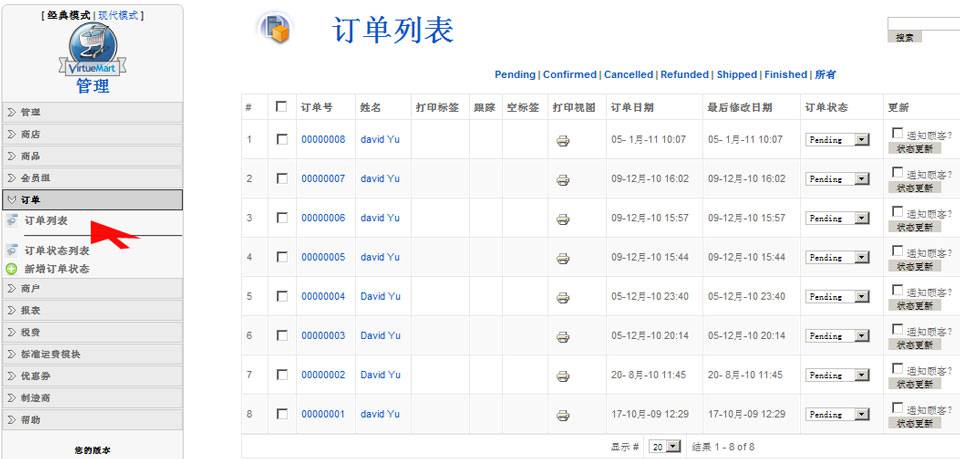The height and width of the screenshot is (459, 960).
Task: Filter orders by Confirmed status
Action: tap(569, 75)
